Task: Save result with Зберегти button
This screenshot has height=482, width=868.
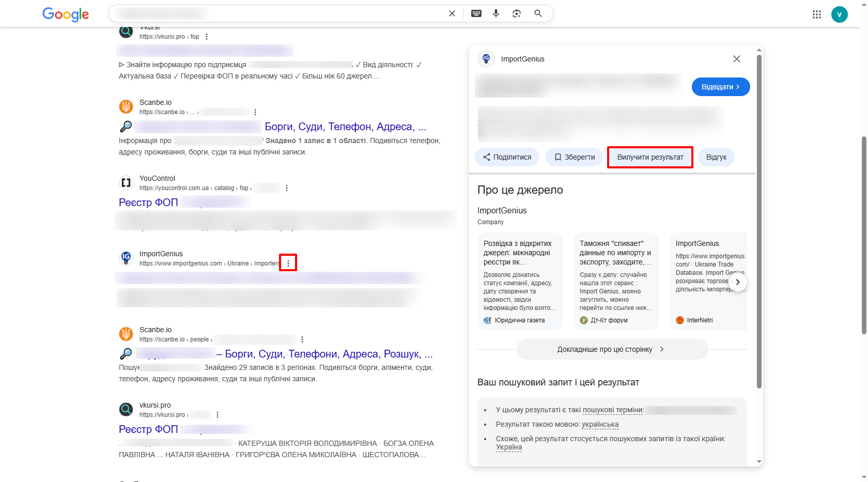Action: coord(574,157)
